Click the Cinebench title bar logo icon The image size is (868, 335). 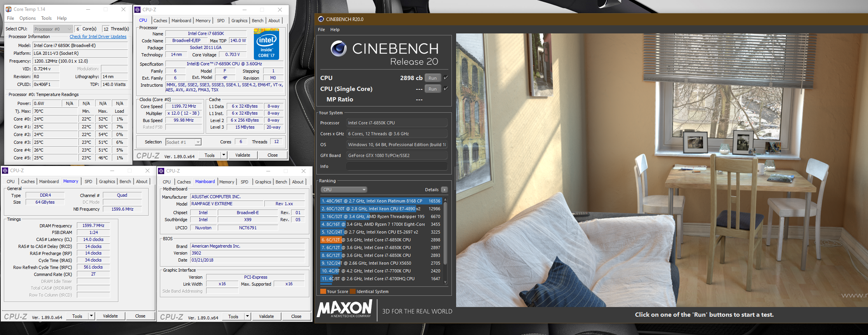coord(321,19)
